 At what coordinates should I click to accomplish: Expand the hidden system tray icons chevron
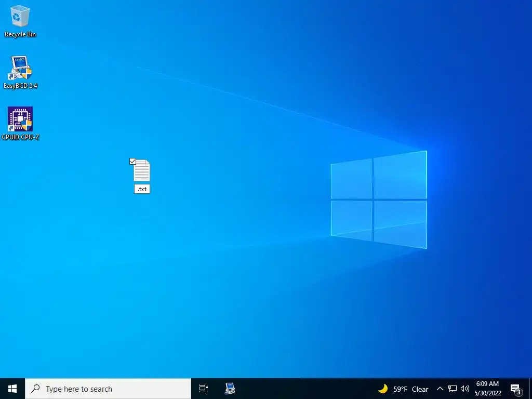440,389
